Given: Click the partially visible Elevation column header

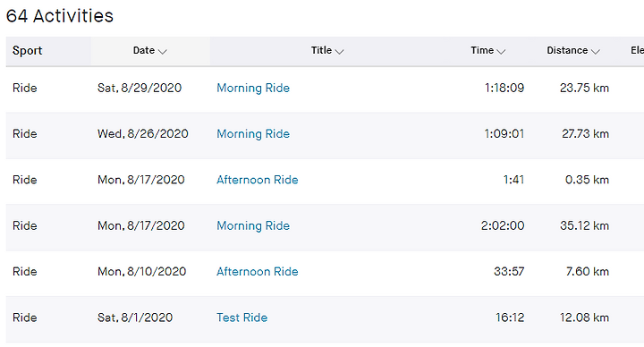Looking at the screenshot, I should pyautogui.click(x=637, y=50).
